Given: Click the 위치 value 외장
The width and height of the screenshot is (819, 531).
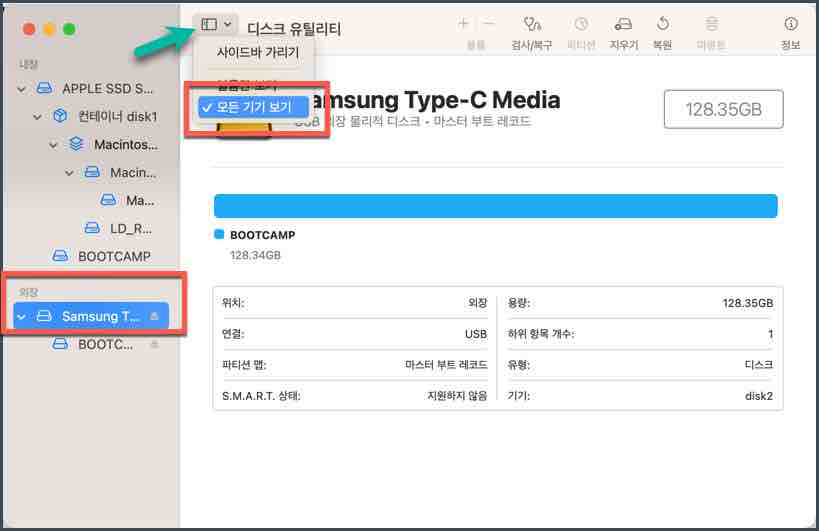Looking at the screenshot, I should click(477, 303).
